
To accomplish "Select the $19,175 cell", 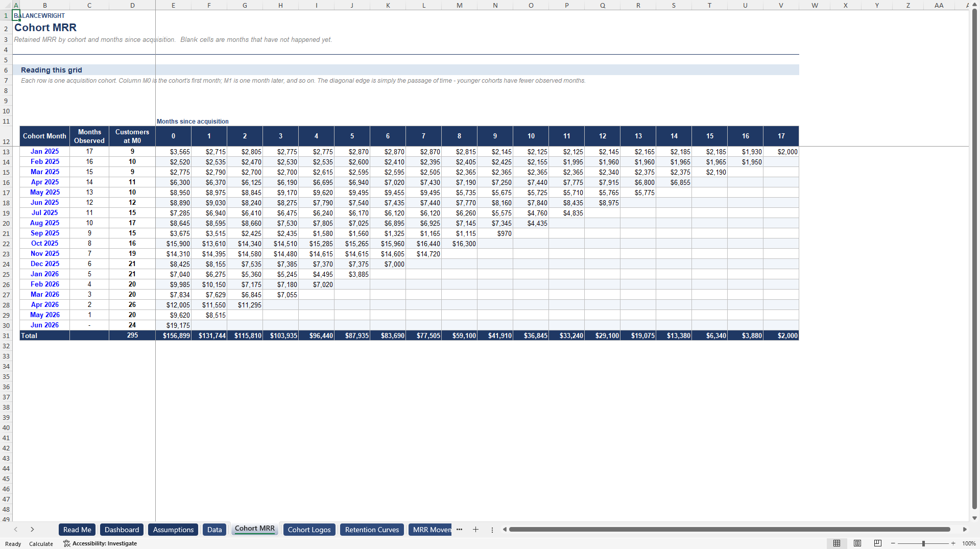I will coord(174,325).
